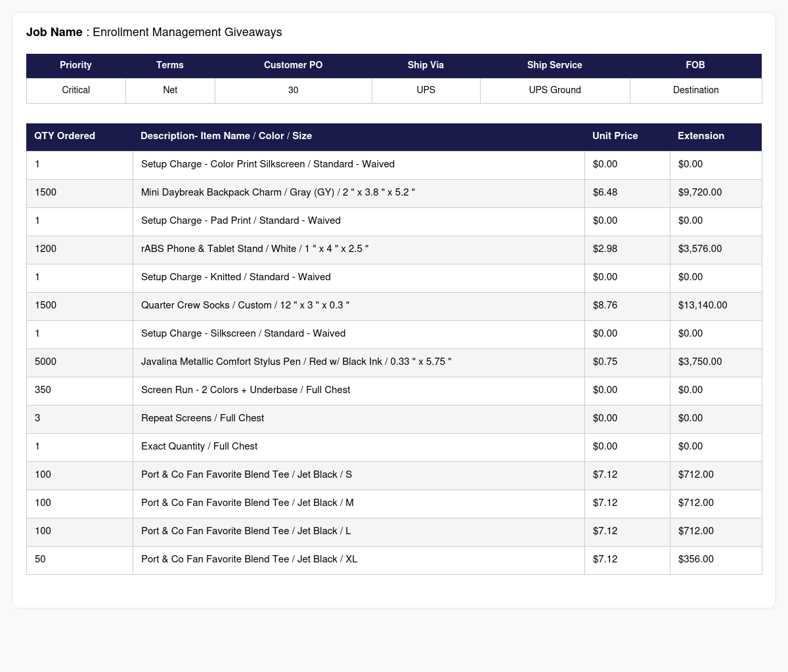Click the $2.98 unit price
788x672 pixels.
coord(605,249)
